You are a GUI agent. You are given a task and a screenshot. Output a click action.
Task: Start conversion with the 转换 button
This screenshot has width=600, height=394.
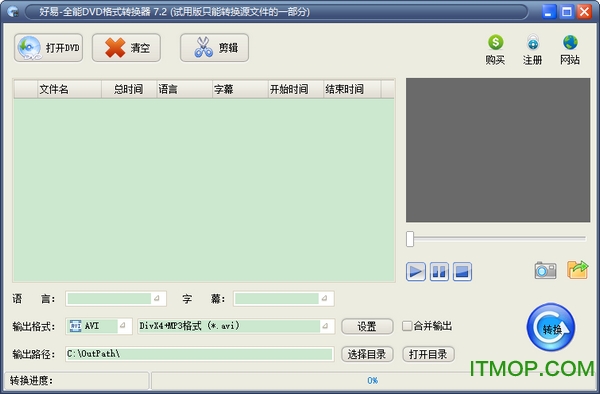(551, 327)
